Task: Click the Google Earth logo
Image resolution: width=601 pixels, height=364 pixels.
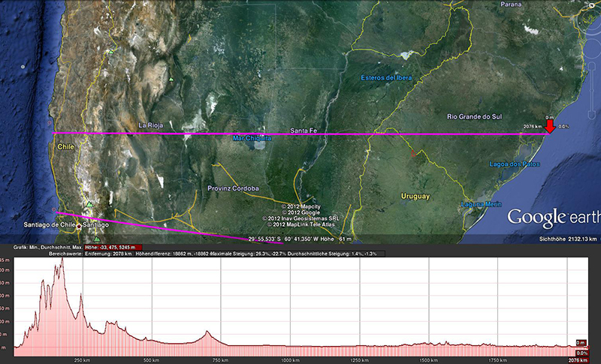Action: (x=552, y=218)
